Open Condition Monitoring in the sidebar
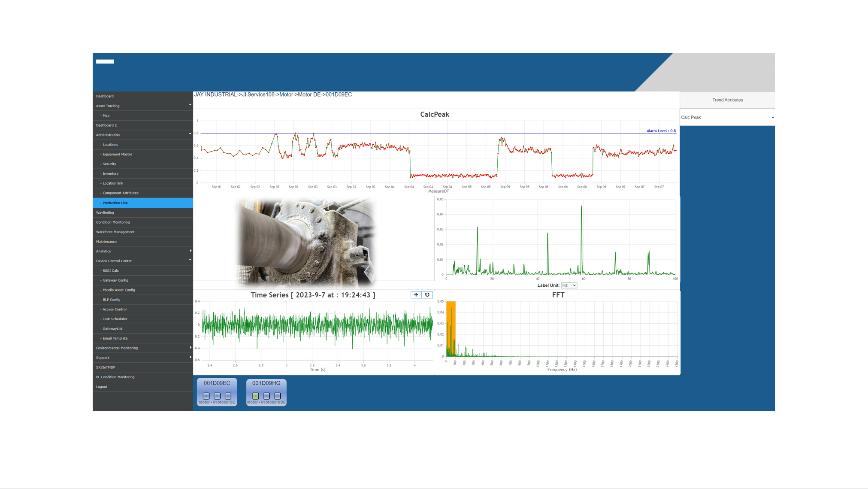This screenshot has height=489, width=868. [x=143, y=222]
